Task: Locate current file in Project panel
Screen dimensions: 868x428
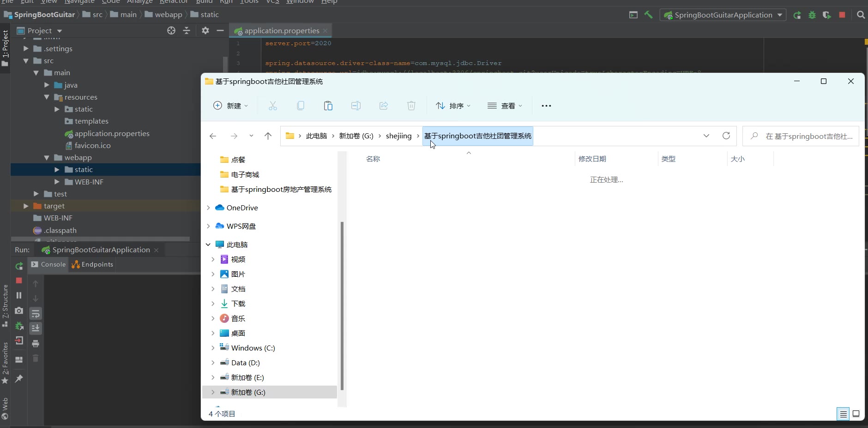Action: (171, 30)
